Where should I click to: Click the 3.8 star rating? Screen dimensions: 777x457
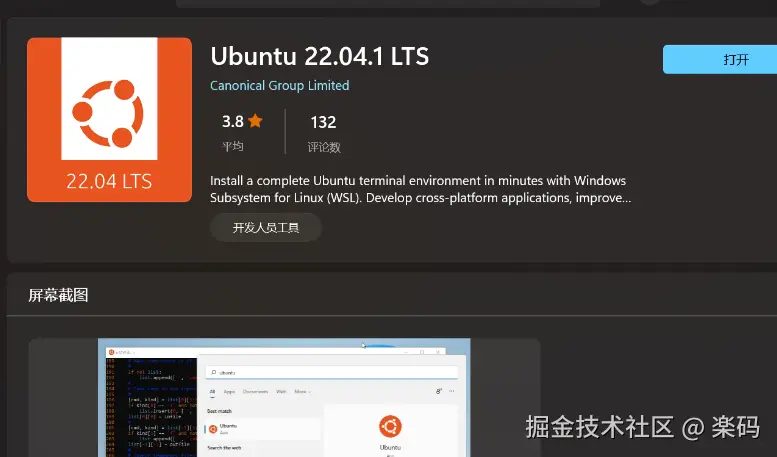pyautogui.click(x=242, y=121)
